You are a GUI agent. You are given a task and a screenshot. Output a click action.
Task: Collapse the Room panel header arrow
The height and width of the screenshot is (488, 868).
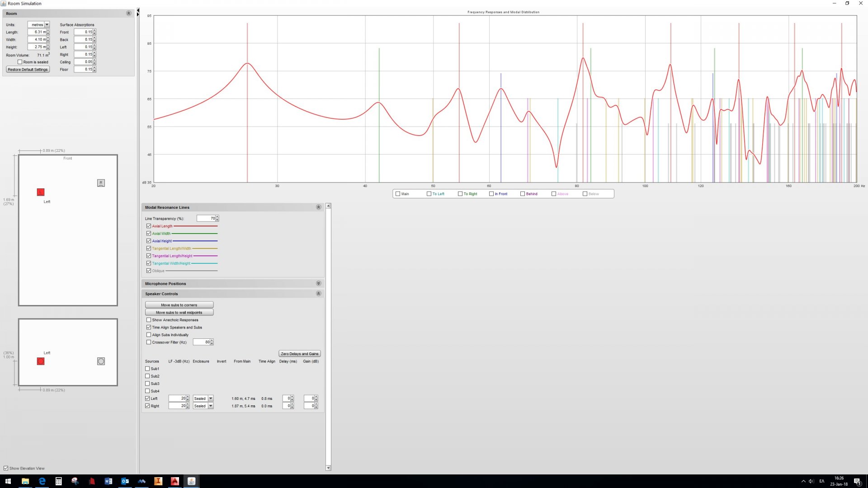pos(128,14)
